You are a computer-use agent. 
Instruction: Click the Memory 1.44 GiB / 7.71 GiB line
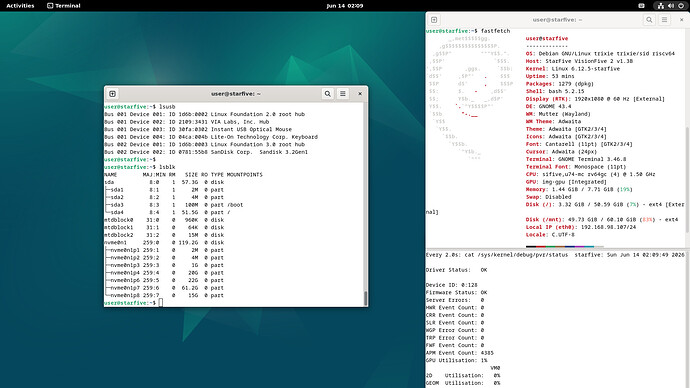click(x=579, y=189)
